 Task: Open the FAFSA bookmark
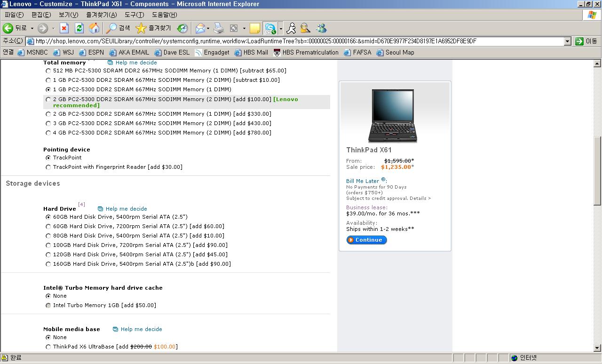(357, 52)
